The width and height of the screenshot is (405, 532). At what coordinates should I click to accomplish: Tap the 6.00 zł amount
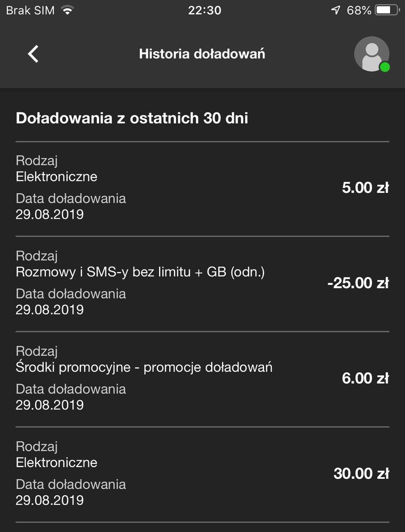pos(365,379)
